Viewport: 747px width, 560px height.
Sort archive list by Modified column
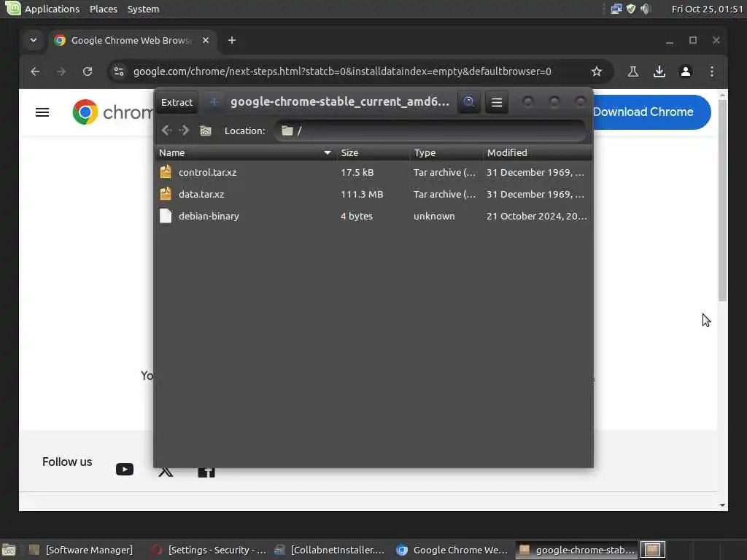(538, 153)
